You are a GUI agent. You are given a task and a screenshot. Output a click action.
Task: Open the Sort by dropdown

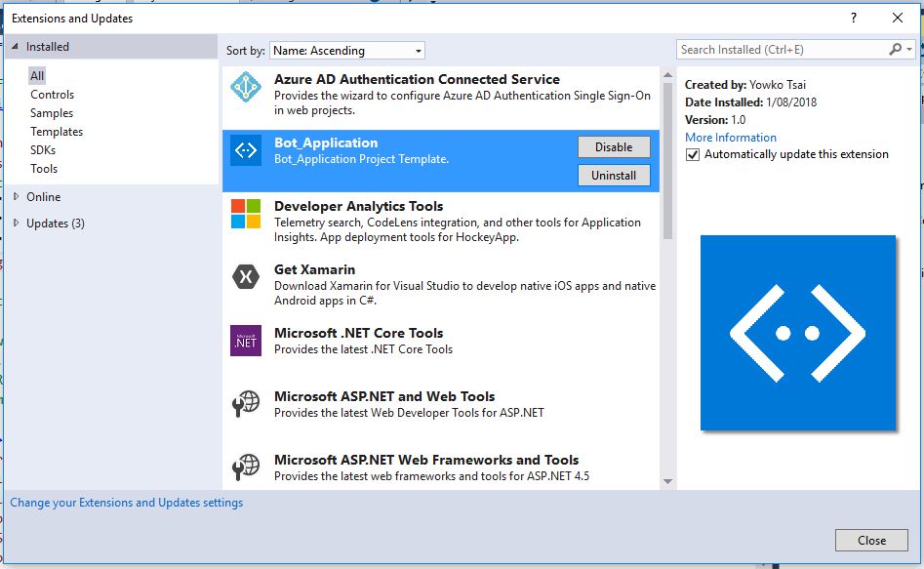347,50
